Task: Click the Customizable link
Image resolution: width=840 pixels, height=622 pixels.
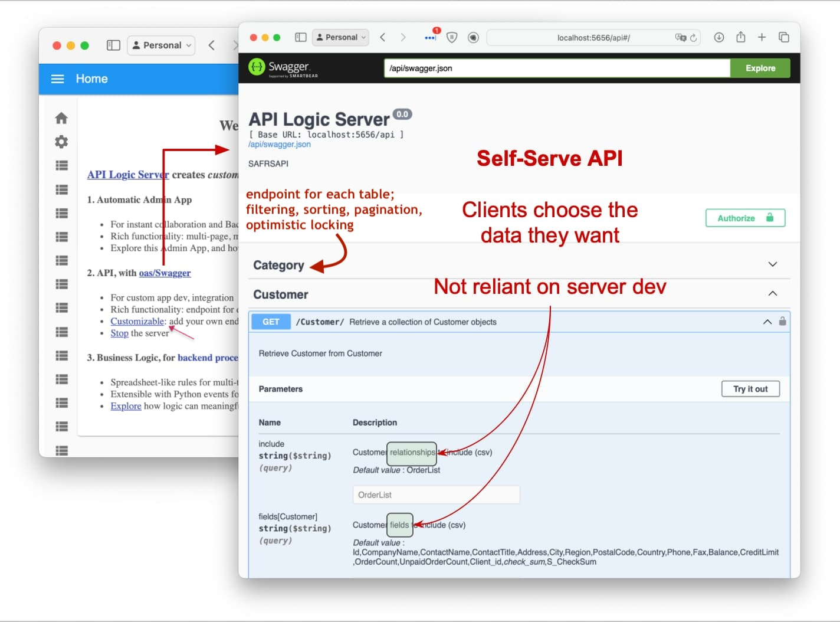Action: click(x=137, y=322)
